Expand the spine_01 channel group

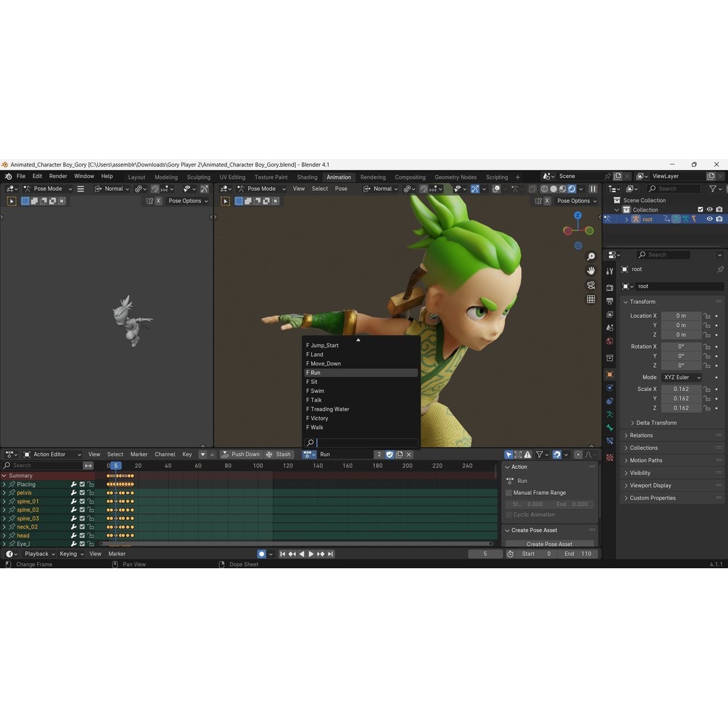coord(4,502)
